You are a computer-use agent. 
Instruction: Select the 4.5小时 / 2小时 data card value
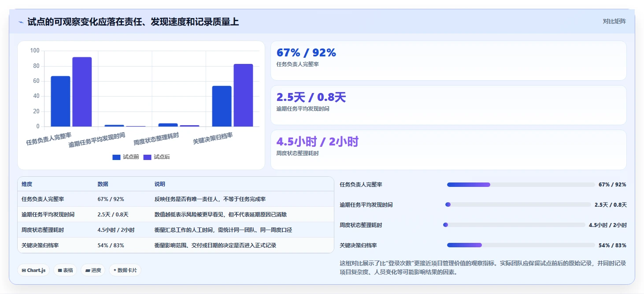[317, 142]
